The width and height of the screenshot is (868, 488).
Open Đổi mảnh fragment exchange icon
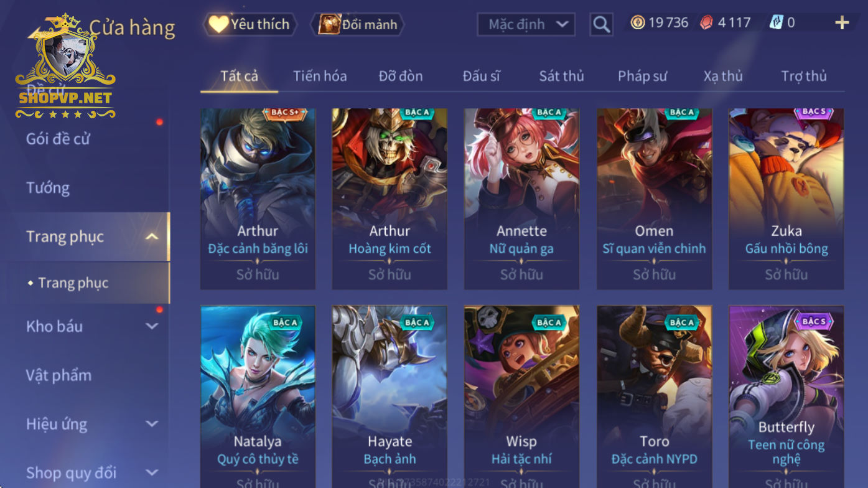tap(358, 24)
